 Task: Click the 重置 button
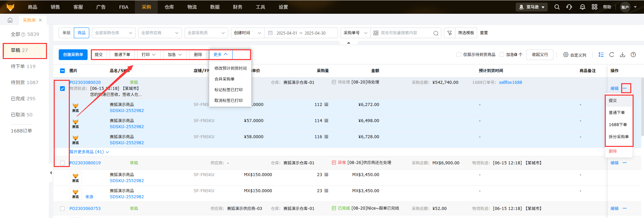pos(484,33)
